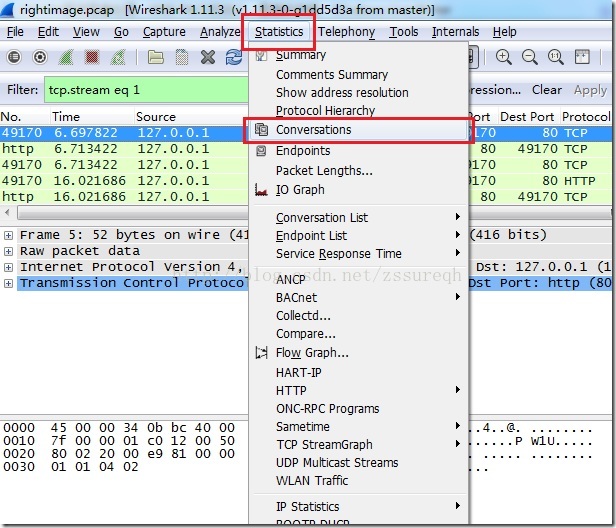This screenshot has height=528, width=616.
Task: Open the TCP StreamGraph submenu
Action: [359, 444]
